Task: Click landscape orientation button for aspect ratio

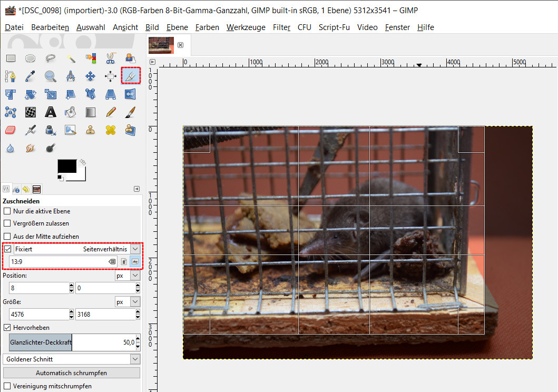Action: [x=135, y=261]
